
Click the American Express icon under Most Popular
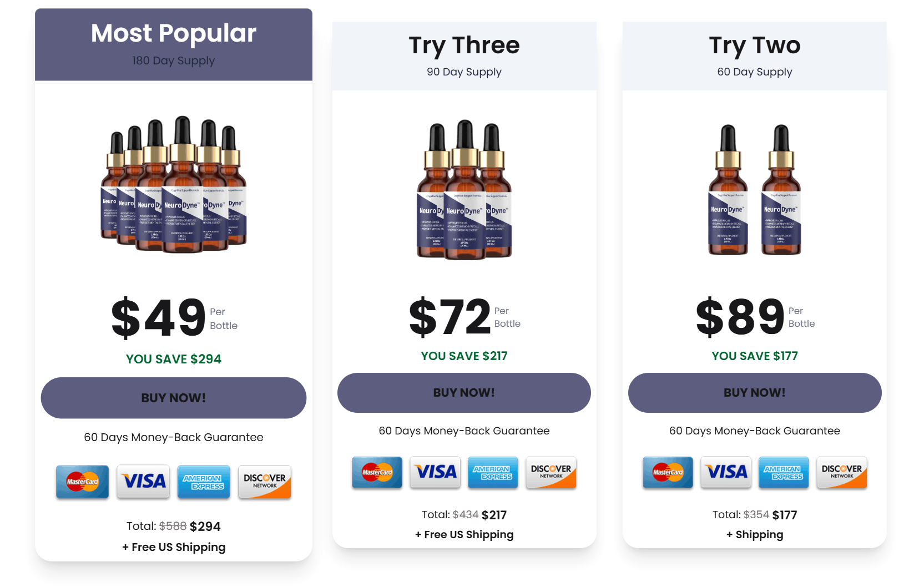pos(204,482)
